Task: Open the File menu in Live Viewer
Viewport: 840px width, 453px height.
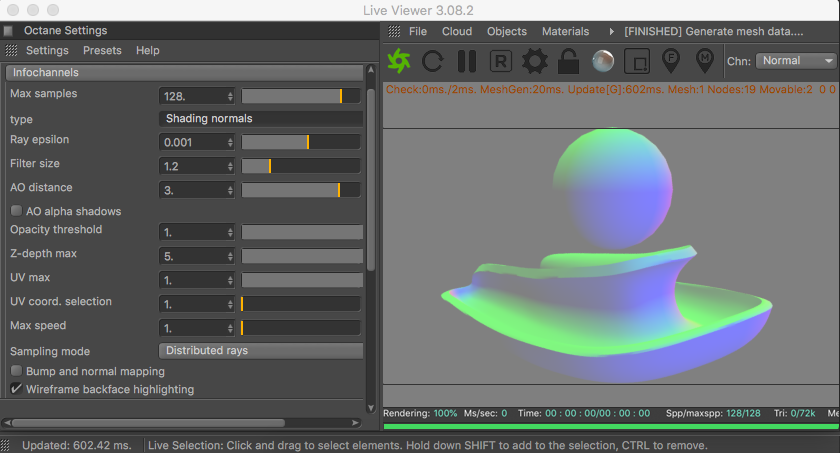Action: coord(418,32)
